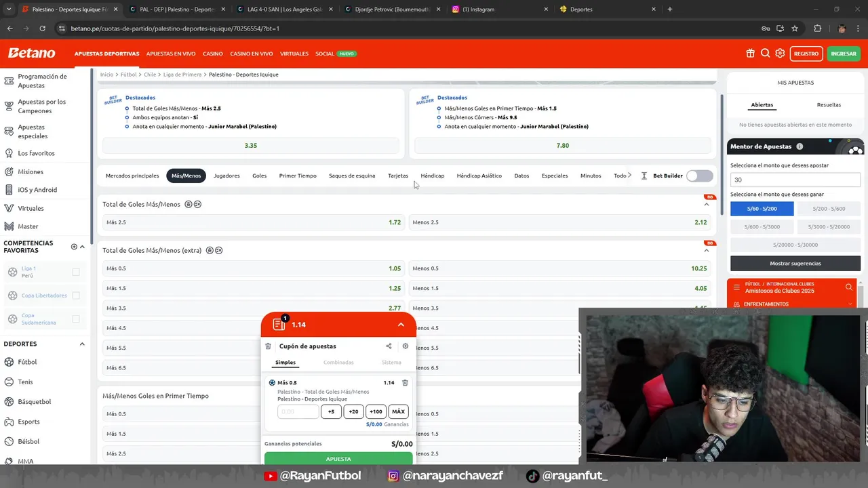Open Chrome tab search dropdown arrow
The image size is (868, 488).
tap(9, 9)
